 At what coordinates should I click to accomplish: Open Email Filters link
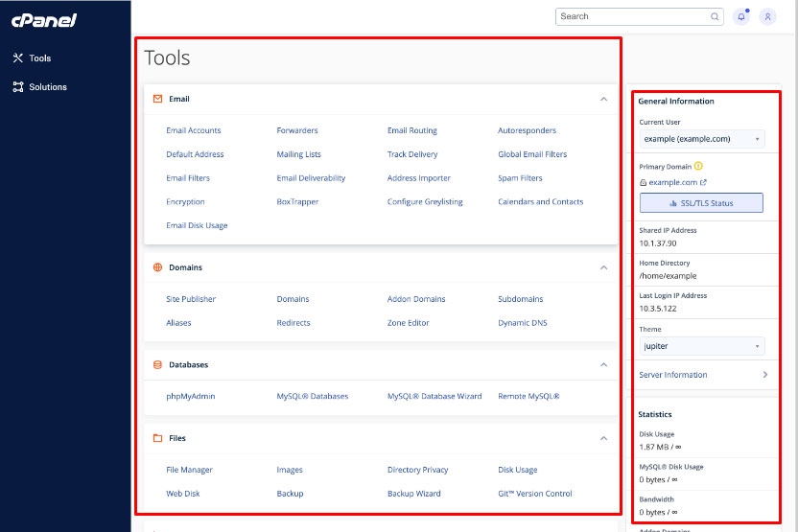coord(188,178)
